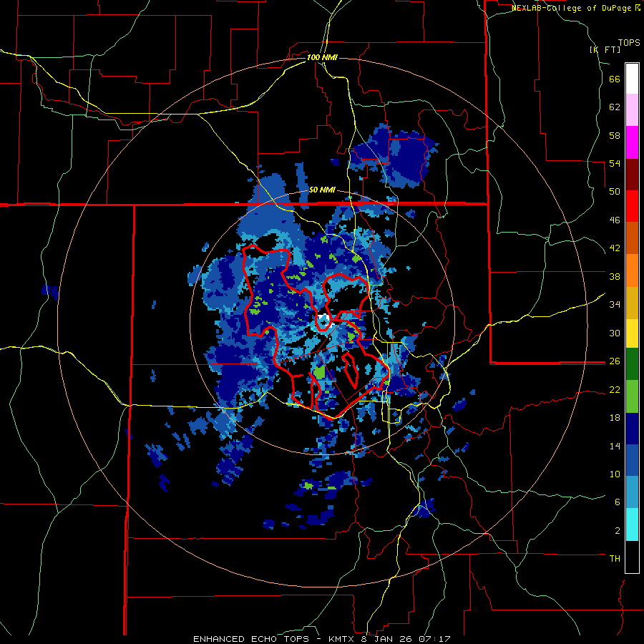Click the 62 legend value
This screenshot has width=644, height=644.
[615, 107]
